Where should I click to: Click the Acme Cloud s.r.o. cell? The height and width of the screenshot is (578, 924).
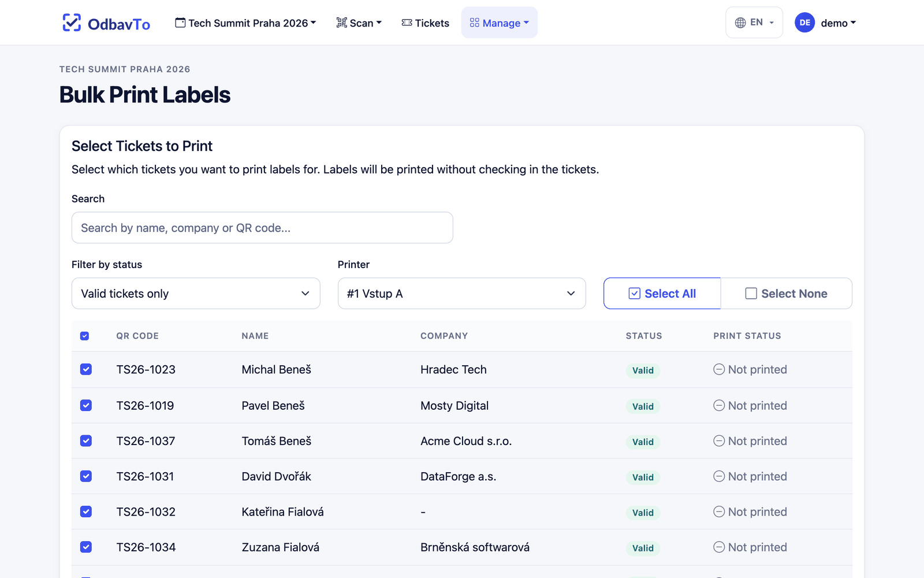tap(466, 441)
